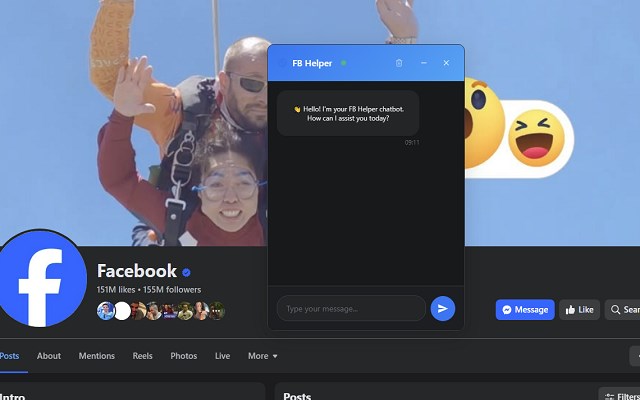Screen dimensions: 640x400
Task: Click the thumbs-up icon in Like button
Action: coord(570,310)
